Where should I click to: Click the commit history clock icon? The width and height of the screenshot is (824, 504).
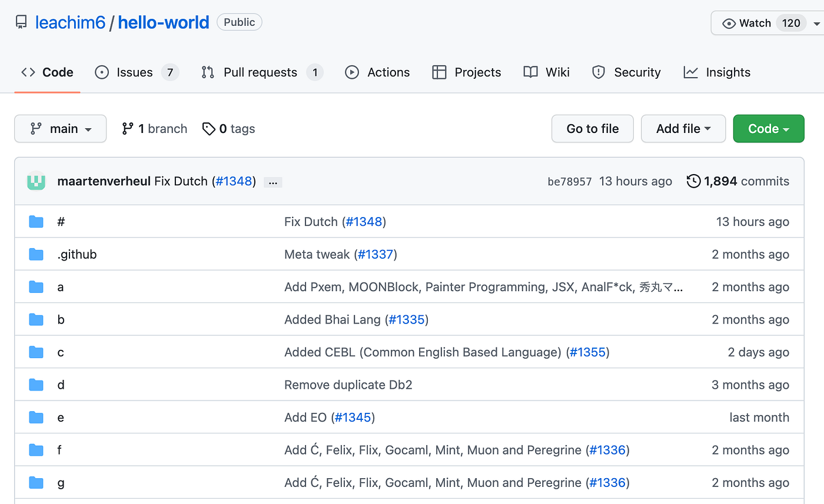(x=693, y=181)
